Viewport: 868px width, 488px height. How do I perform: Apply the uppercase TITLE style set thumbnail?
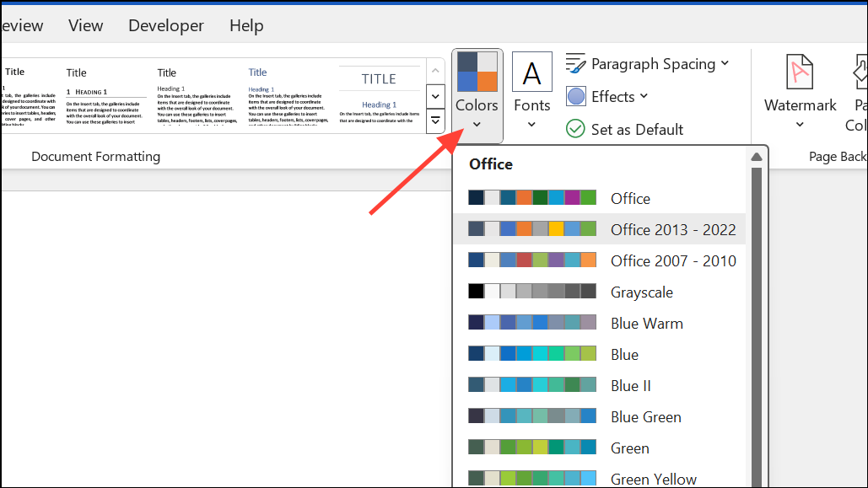click(380, 95)
